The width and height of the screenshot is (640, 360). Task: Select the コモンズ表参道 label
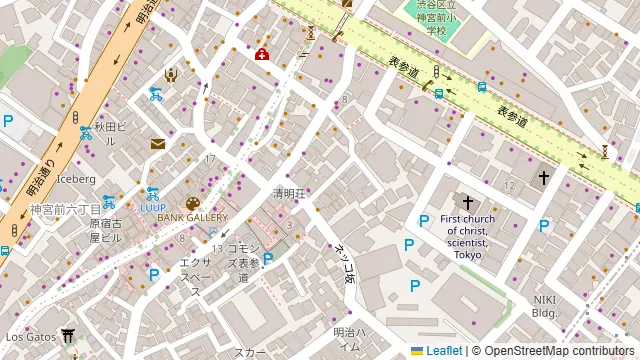click(x=244, y=263)
